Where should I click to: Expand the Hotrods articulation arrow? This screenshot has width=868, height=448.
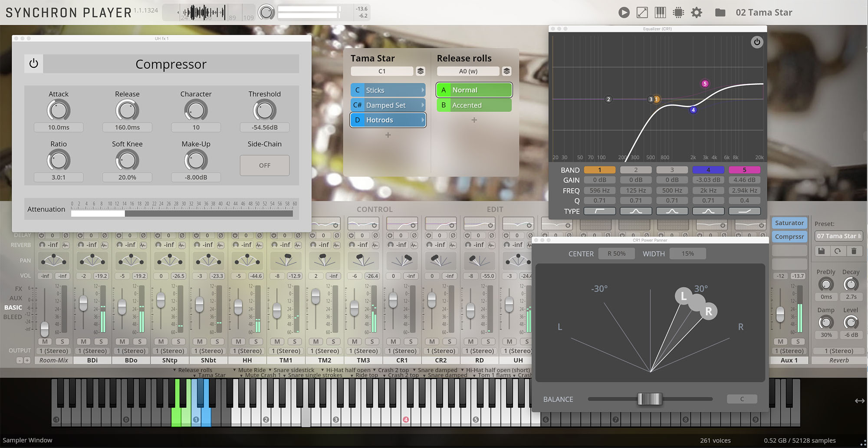pyautogui.click(x=423, y=120)
